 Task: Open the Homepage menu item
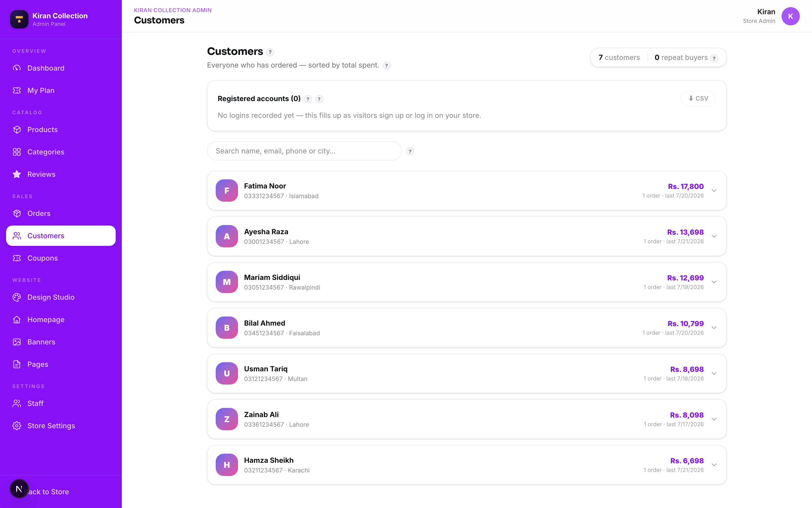click(61, 320)
